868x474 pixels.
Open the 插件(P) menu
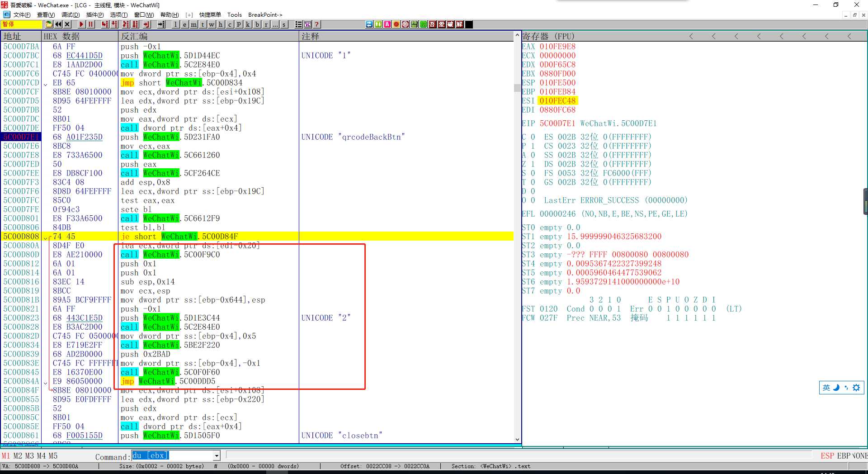(x=95, y=15)
